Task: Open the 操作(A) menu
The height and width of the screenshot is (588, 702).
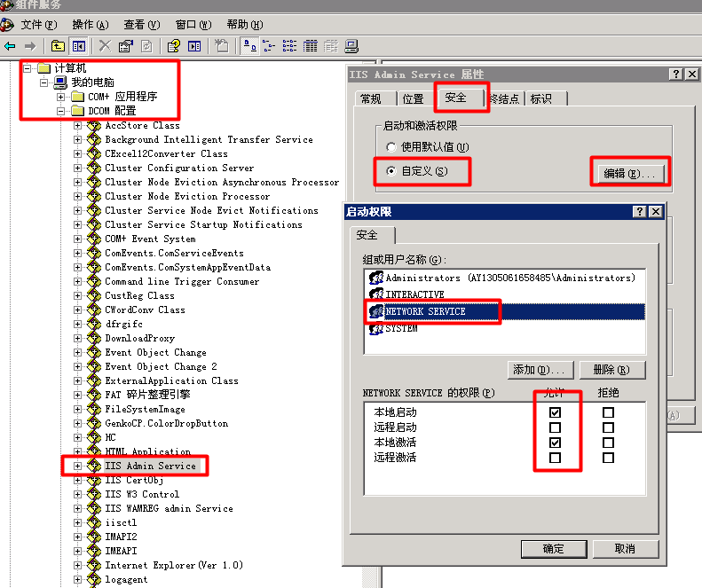Action: pos(90,25)
